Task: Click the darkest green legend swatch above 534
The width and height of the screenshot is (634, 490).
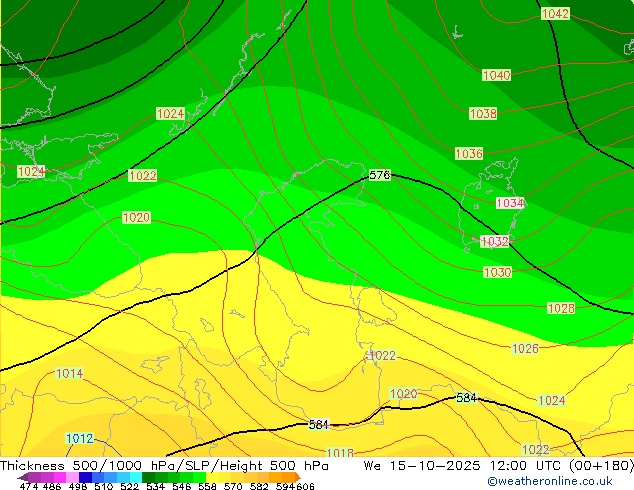Action: point(148,477)
